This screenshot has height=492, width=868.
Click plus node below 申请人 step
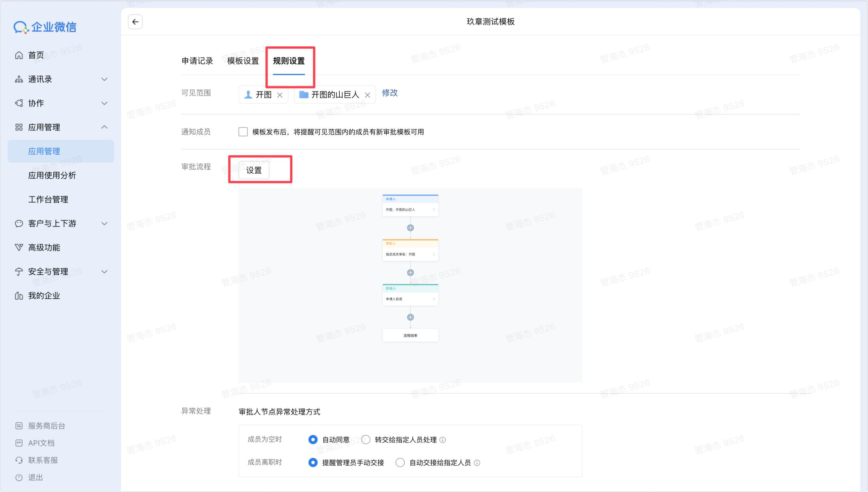pos(410,228)
